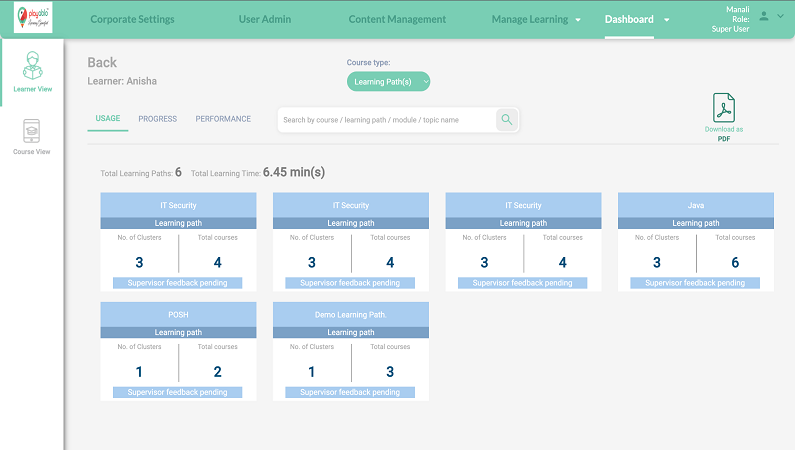Open Corporate Settings menu

[x=132, y=19]
